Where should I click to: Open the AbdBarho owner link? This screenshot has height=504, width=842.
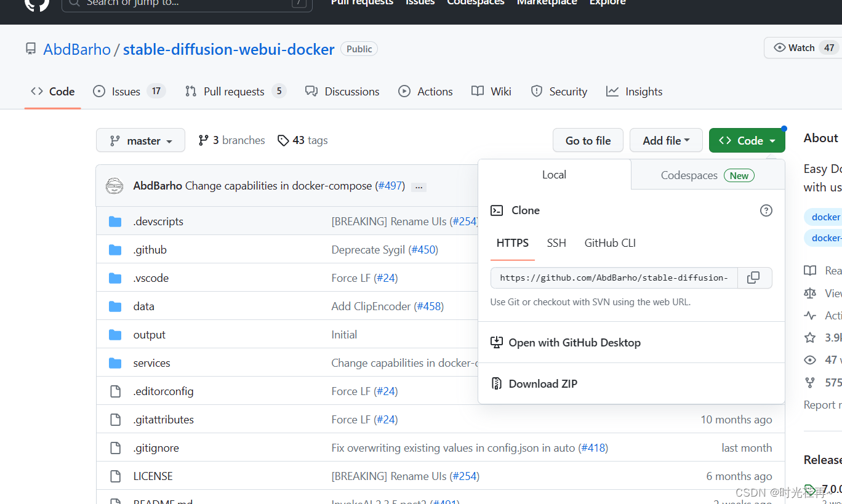click(77, 49)
